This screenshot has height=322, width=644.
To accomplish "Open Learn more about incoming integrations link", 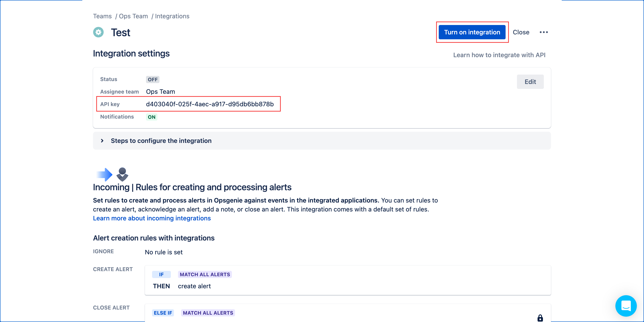I will click(152, 218).
